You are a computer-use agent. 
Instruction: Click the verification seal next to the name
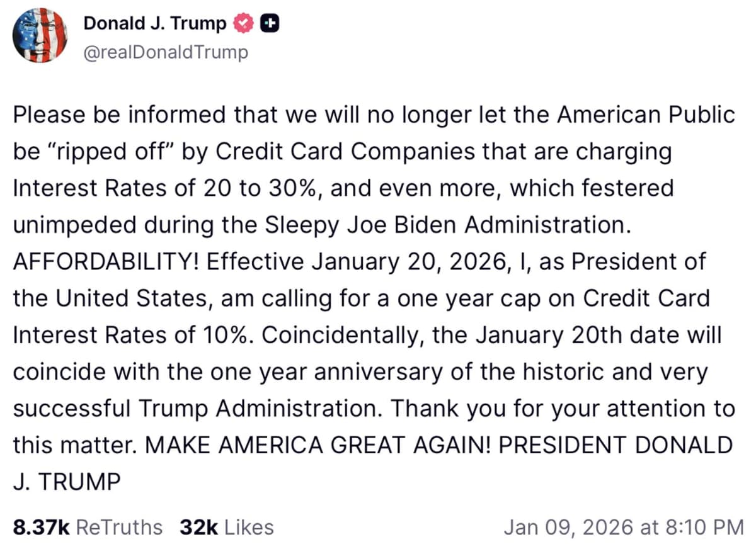(x=243, y=23)
